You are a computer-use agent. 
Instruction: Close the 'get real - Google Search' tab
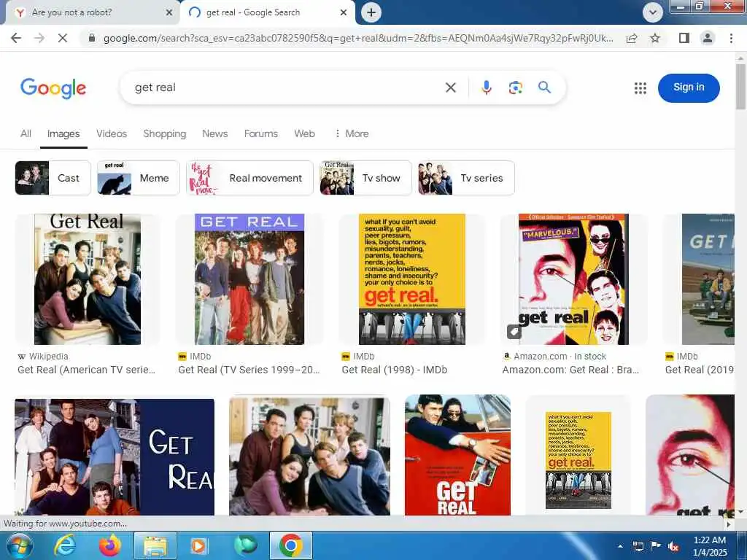[x=344, y=12]
